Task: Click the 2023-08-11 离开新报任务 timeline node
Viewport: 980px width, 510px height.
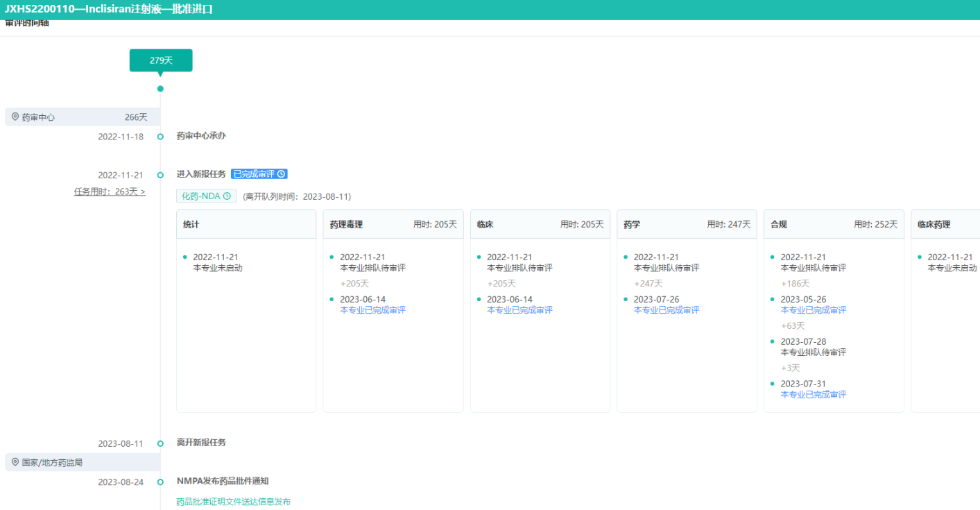Action: pos(160,443)
